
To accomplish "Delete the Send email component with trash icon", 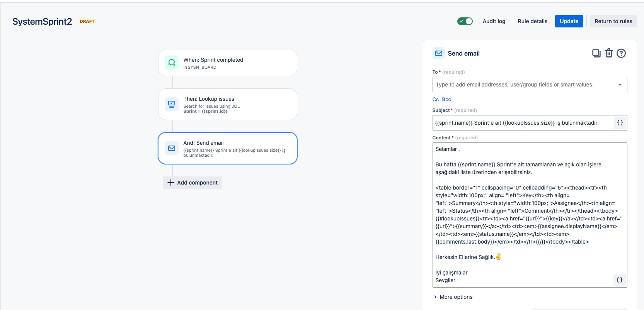I will coord(609,53).
